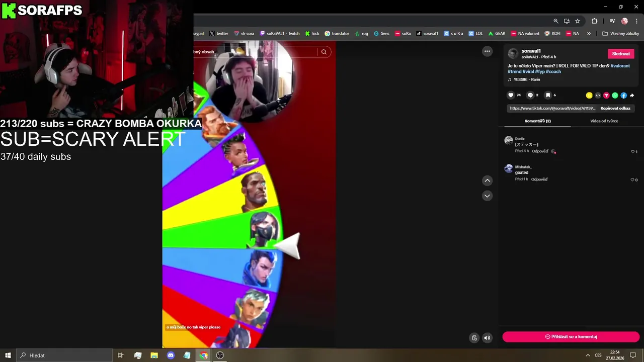Share video to Facebook
This screenshot has width=644, height=362.
[623, 96]
